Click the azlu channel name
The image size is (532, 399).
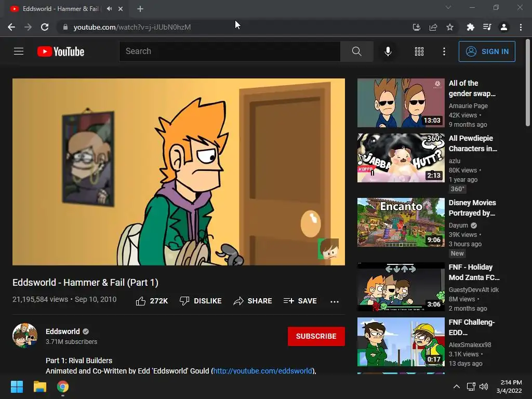[x=455, y=161]
